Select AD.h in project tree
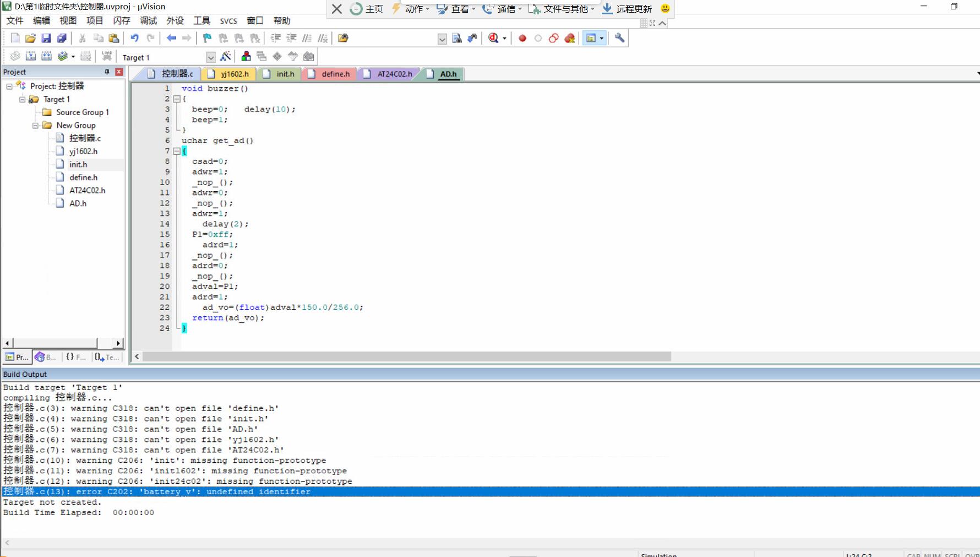 pos(78,203)
